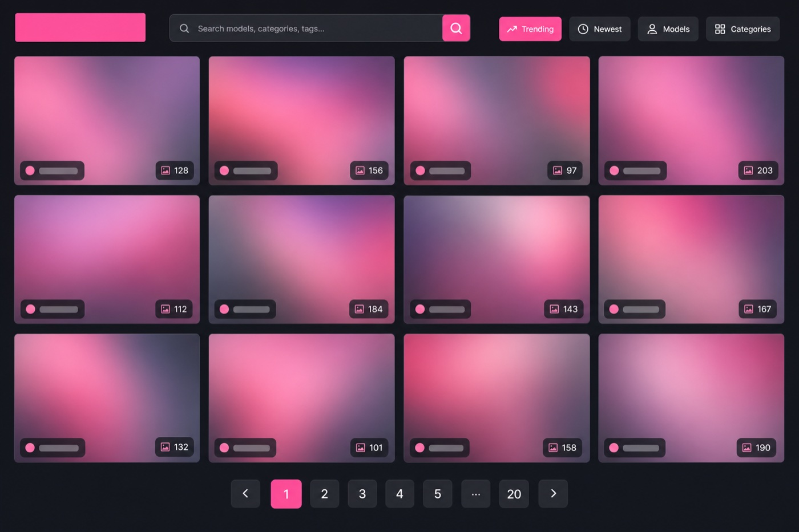This screenshot has width=799, height=532.
Task: Click model name tag on 112-image card
Action: coord(53,309)
